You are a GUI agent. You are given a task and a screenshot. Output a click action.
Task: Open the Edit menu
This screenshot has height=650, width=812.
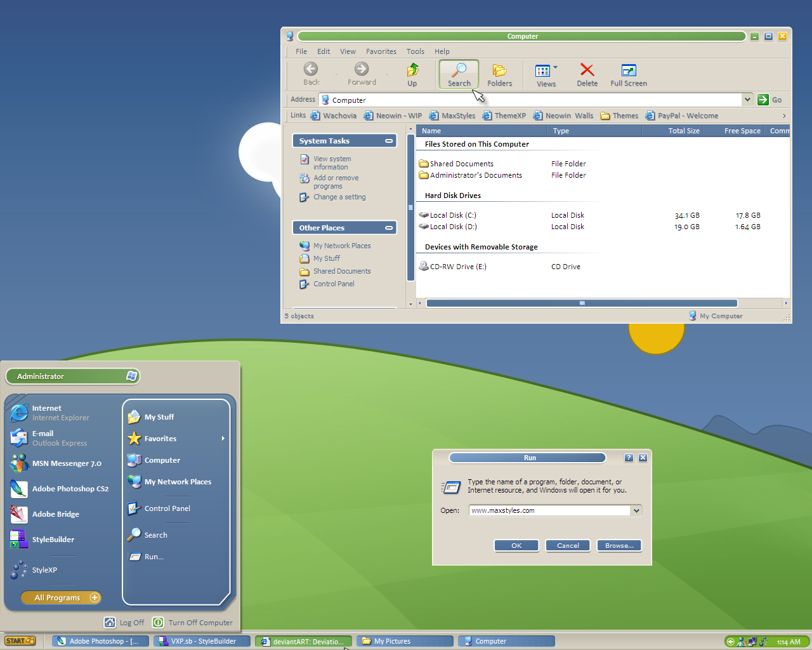324,51
